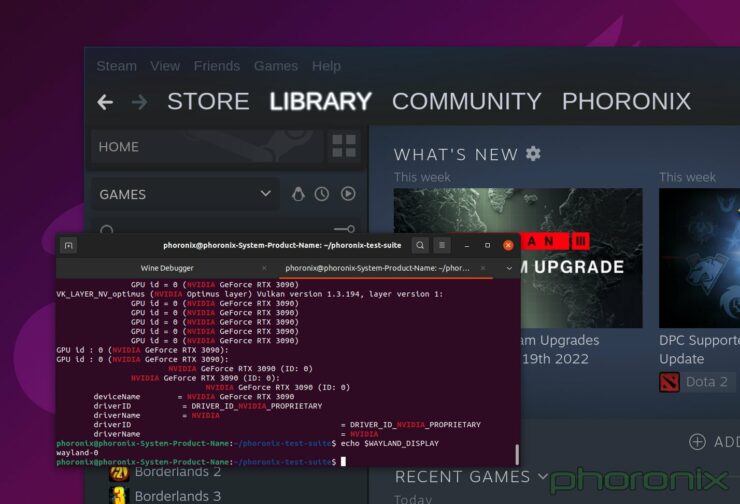Expand the RECENT GAMES shelf dropdown
The height and width of the screenshot is (504, 740).
tap(543, 477)
